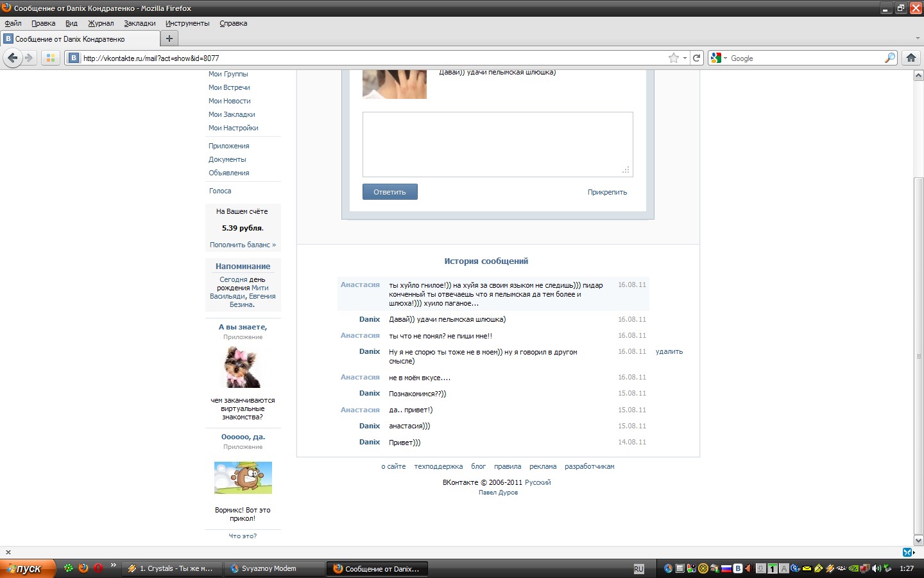This screenshot has width=924, height=578.
Task: Bookmark this page with the star icon
Action: pos(674,58)
